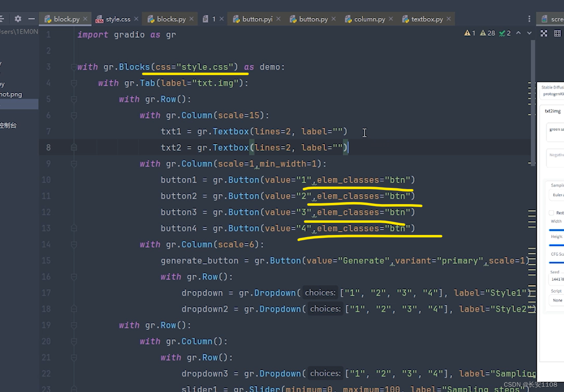Click button4 variable on line 13

pyautogui.click(x=179, y=228)
